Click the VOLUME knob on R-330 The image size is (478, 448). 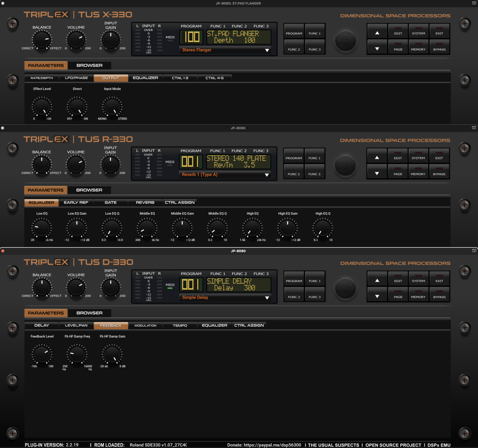[x=76, y=164]
